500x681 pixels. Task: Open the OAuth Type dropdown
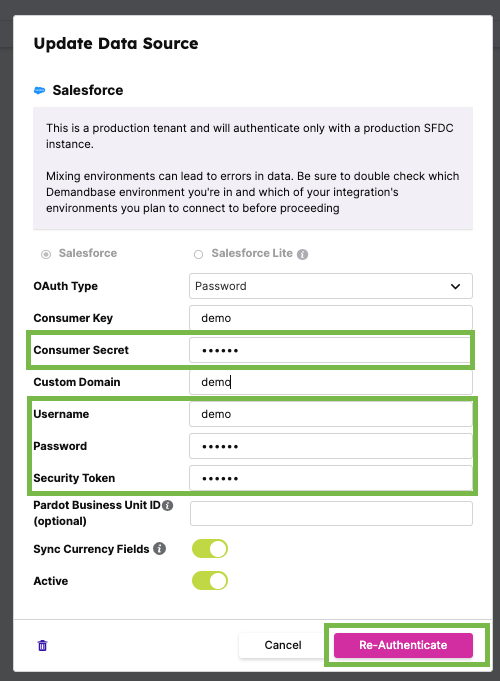tap(331, 286)
